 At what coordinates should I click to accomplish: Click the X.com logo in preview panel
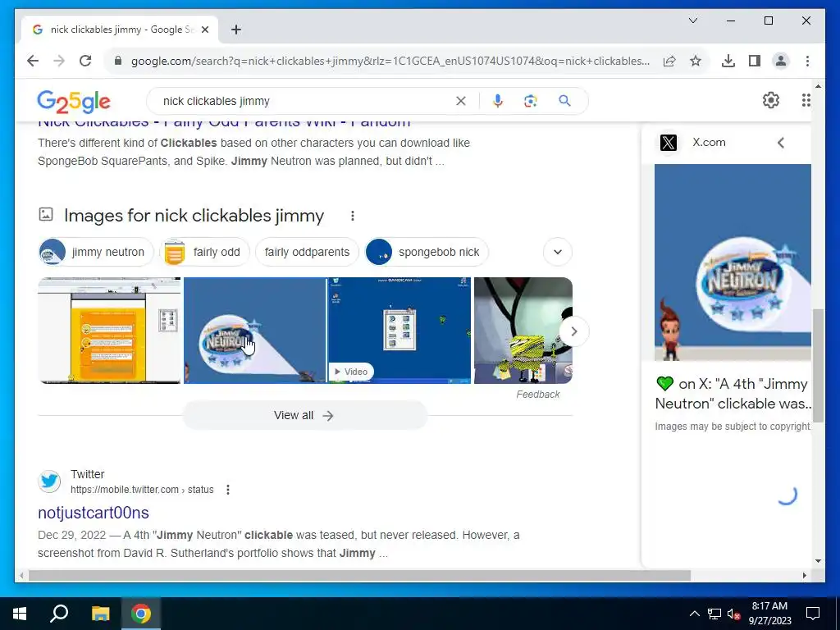[668, 143]
